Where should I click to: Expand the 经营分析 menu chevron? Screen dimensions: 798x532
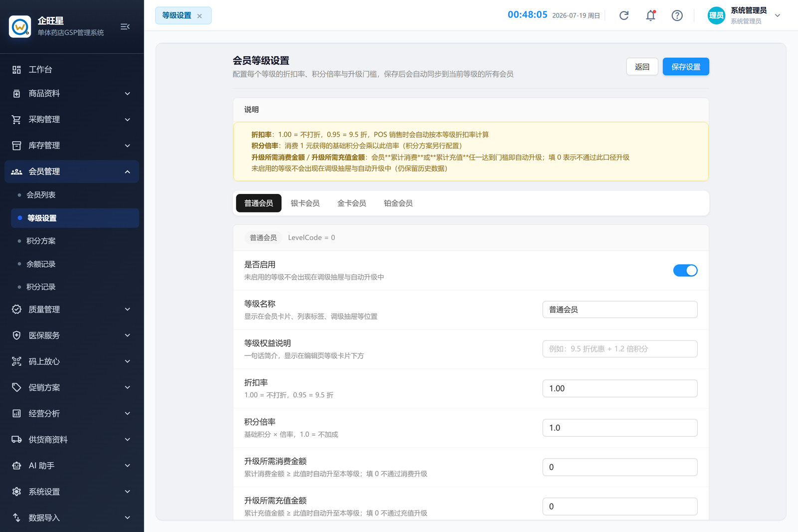pyautogui.click(x=127, y=413)
